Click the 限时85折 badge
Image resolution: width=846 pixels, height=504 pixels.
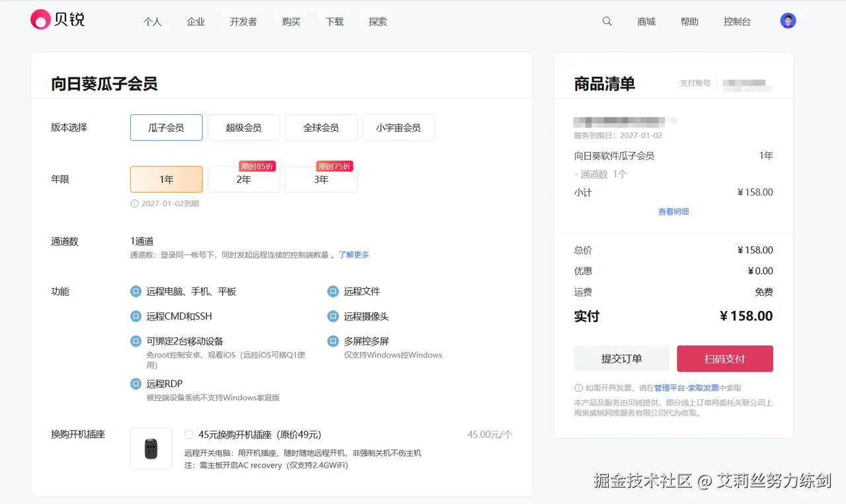coord(257,166)
